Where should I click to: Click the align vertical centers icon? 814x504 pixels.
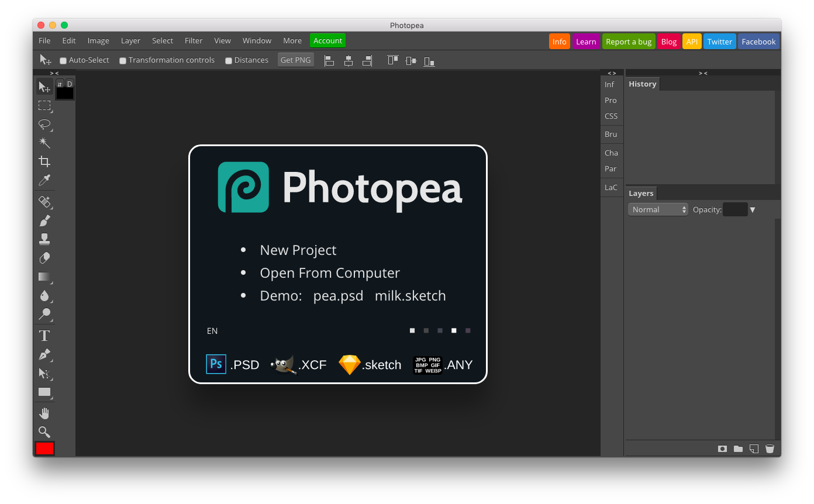tap(411, 60)
